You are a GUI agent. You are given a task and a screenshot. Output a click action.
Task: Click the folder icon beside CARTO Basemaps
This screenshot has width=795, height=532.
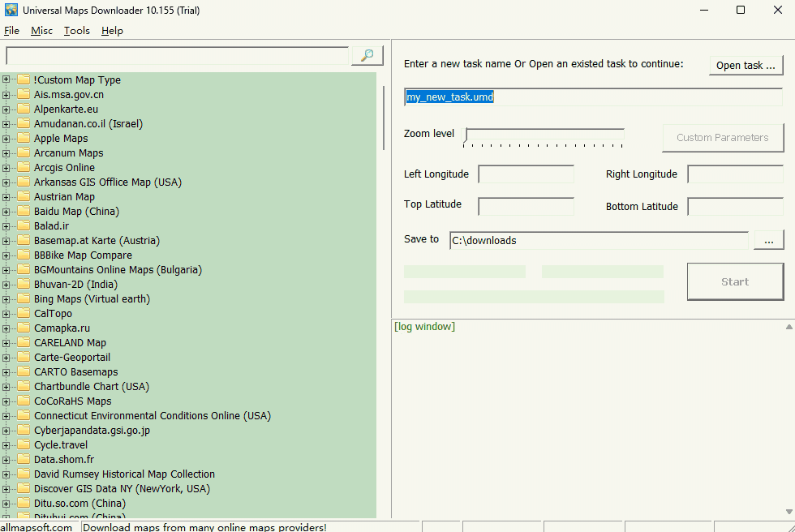pos(23,371)
